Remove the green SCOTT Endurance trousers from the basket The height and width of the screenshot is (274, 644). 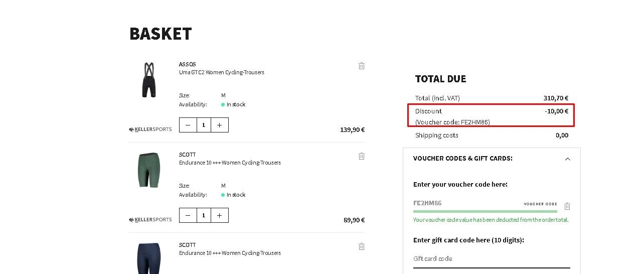click(362, 156)
